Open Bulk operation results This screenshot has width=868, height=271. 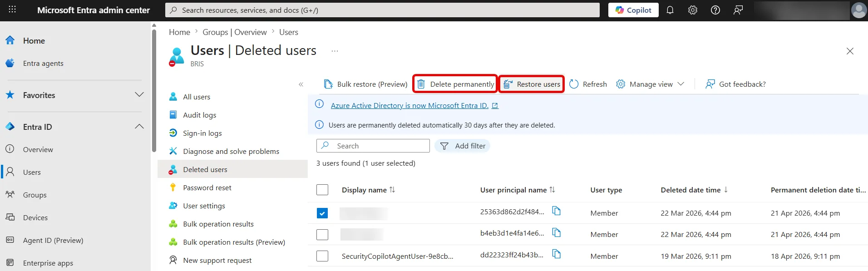coord(218,224)
